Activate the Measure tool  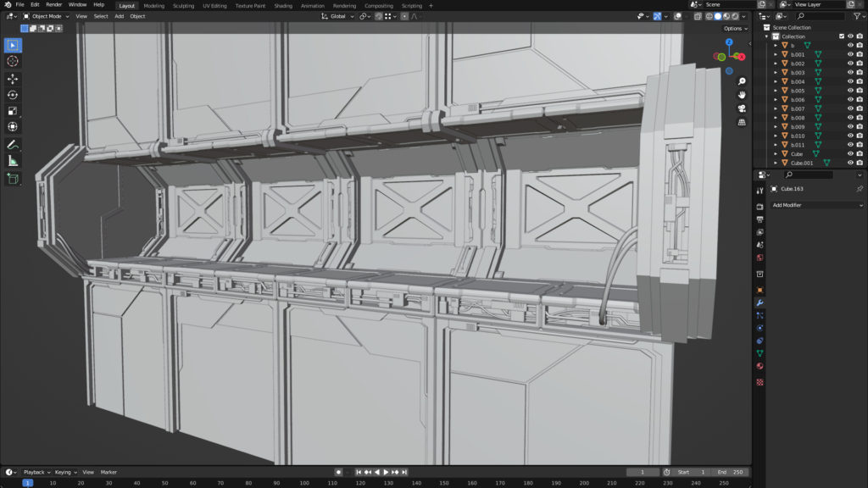coord(13,161)
